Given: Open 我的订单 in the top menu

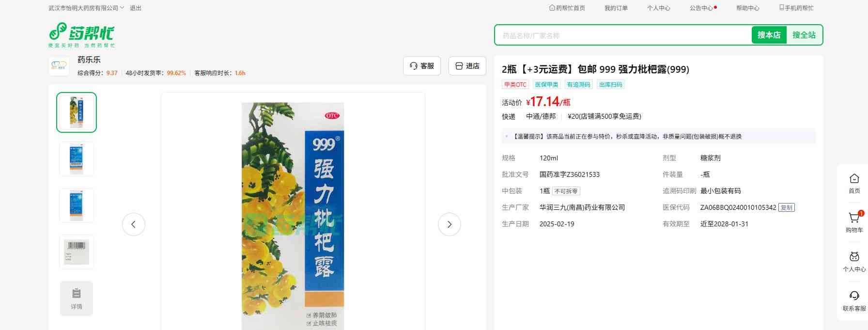Looking at the screenshot, I should (x=616, y=8).
